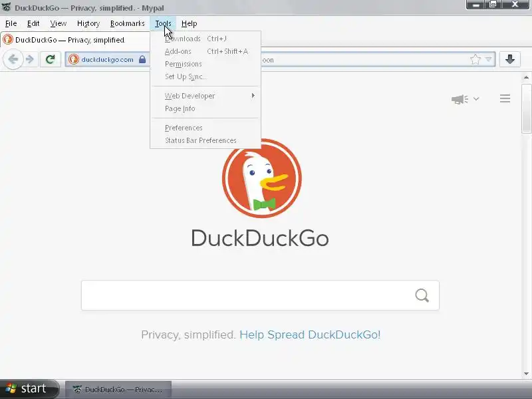Choose Add-ons from Tools menu

205,51
